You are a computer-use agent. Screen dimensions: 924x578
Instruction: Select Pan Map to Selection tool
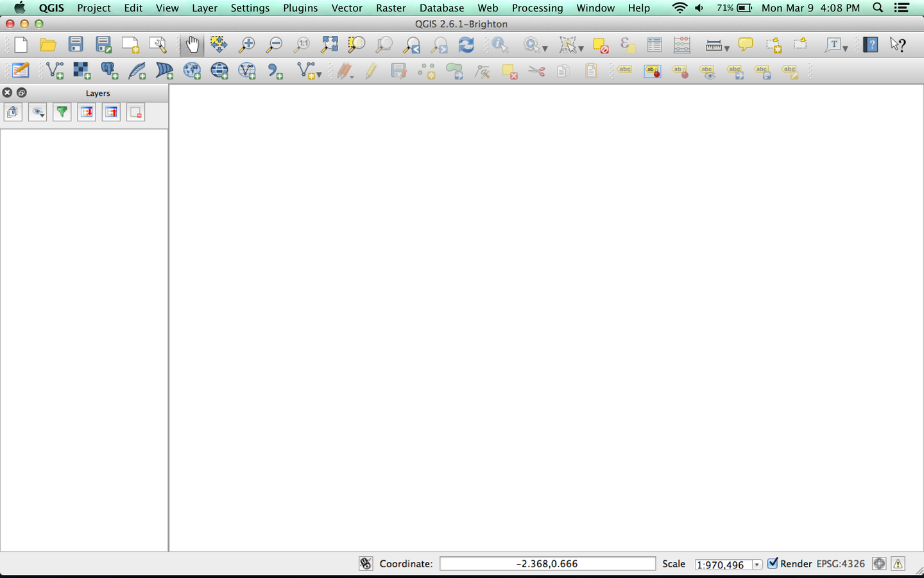click(219, 45)
